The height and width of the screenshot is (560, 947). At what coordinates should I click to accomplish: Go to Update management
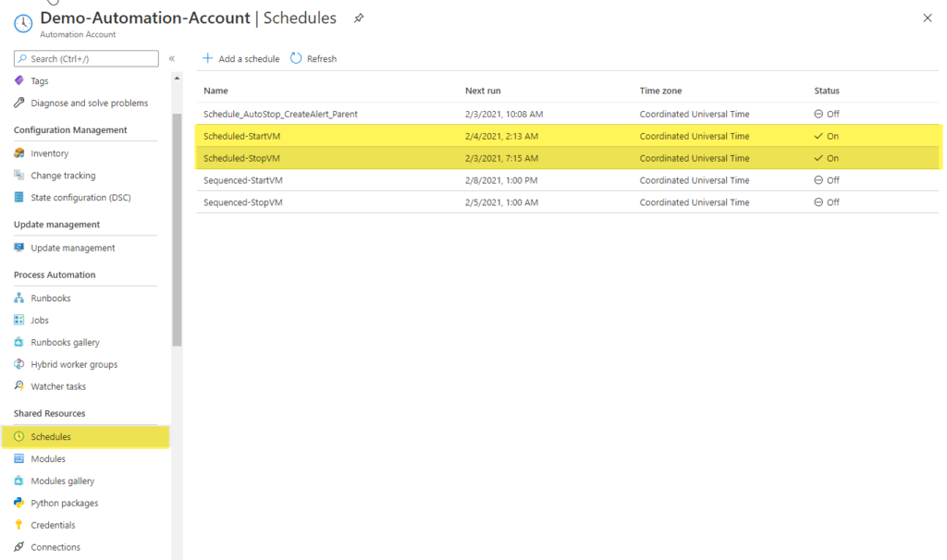click(20, 248)
